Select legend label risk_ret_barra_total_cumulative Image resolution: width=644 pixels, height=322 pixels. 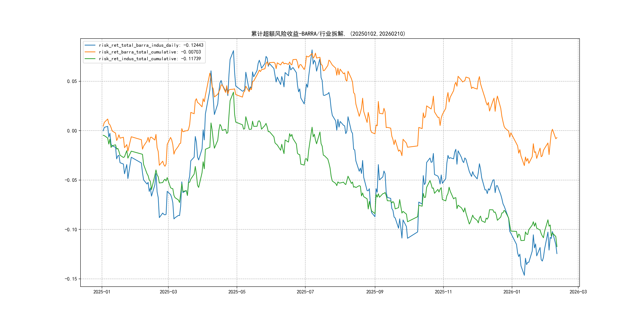coord(150,52)
